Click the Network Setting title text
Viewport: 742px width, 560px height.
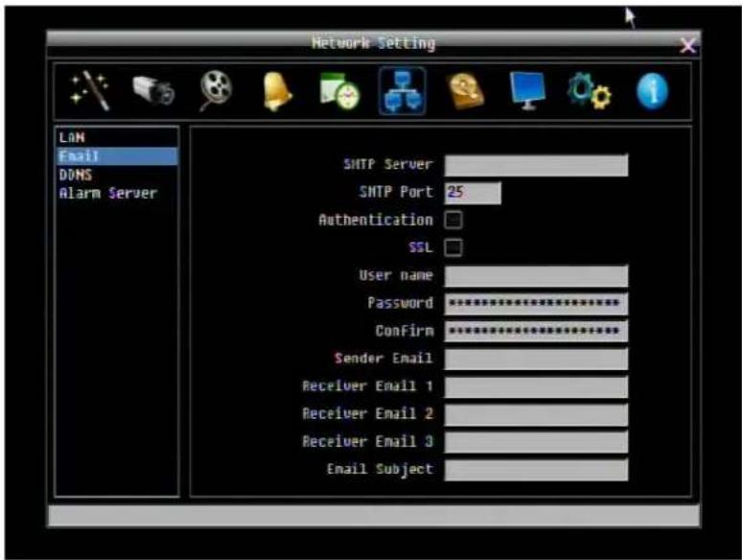coord(373,43)
